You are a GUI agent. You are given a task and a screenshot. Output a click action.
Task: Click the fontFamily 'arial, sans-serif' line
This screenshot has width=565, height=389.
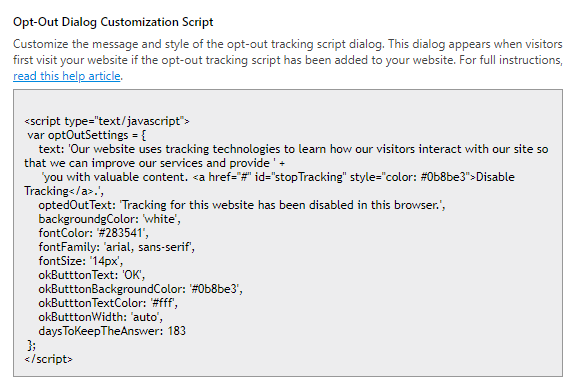tap(117, 247)
